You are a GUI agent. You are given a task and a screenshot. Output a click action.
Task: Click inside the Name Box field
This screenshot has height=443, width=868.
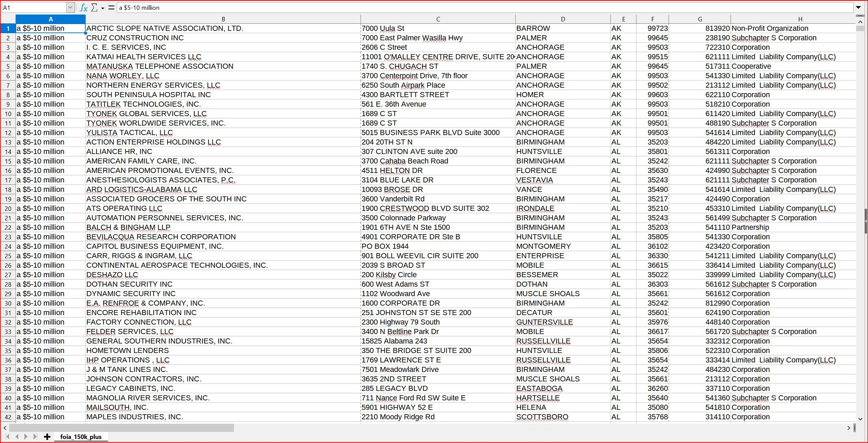[x=34, y=8]
